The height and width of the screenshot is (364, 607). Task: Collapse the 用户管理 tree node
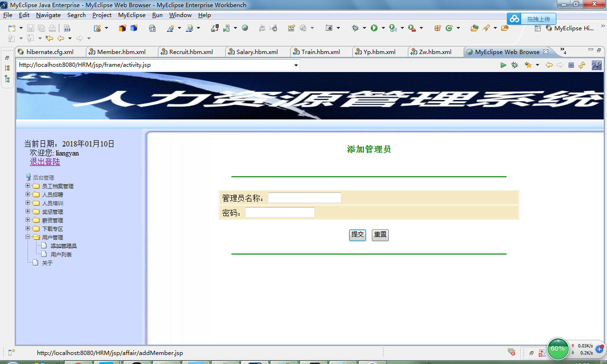tap(28, 237)
